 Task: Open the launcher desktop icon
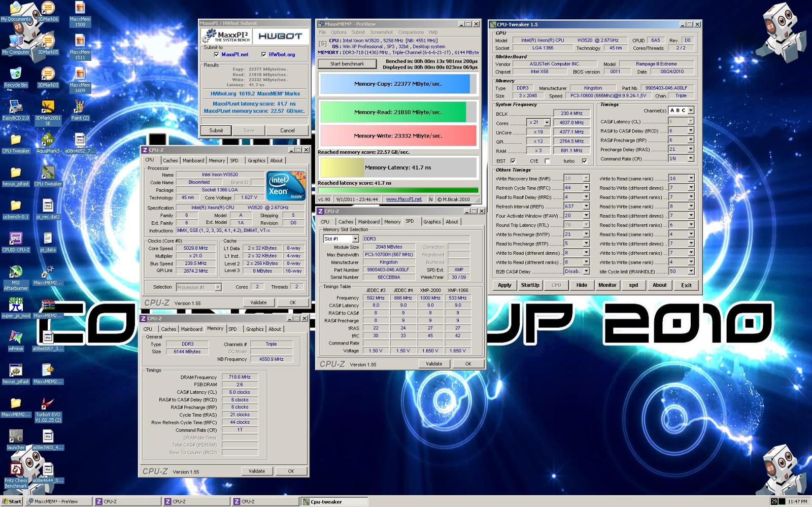pyautogui.click(x=16, y=441)
